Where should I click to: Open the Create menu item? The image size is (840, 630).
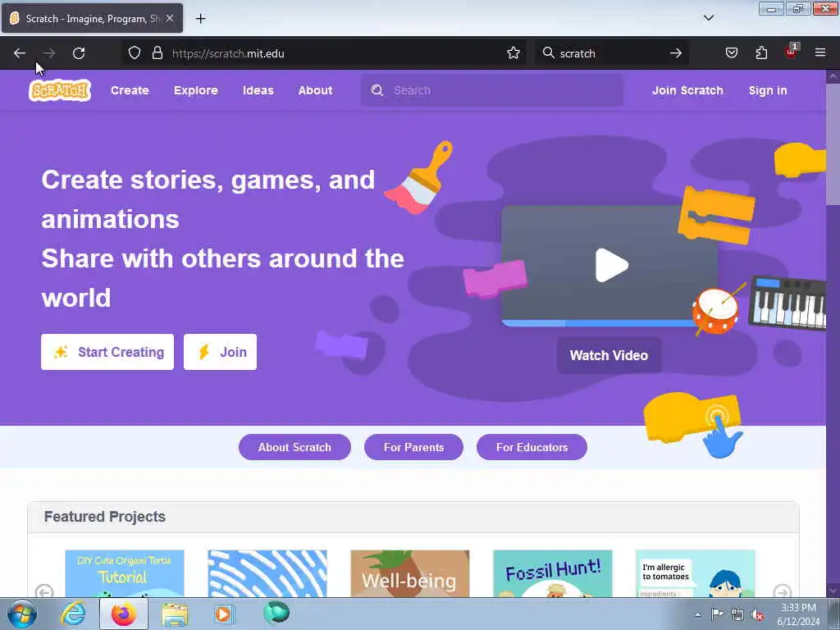click(130, 90)
